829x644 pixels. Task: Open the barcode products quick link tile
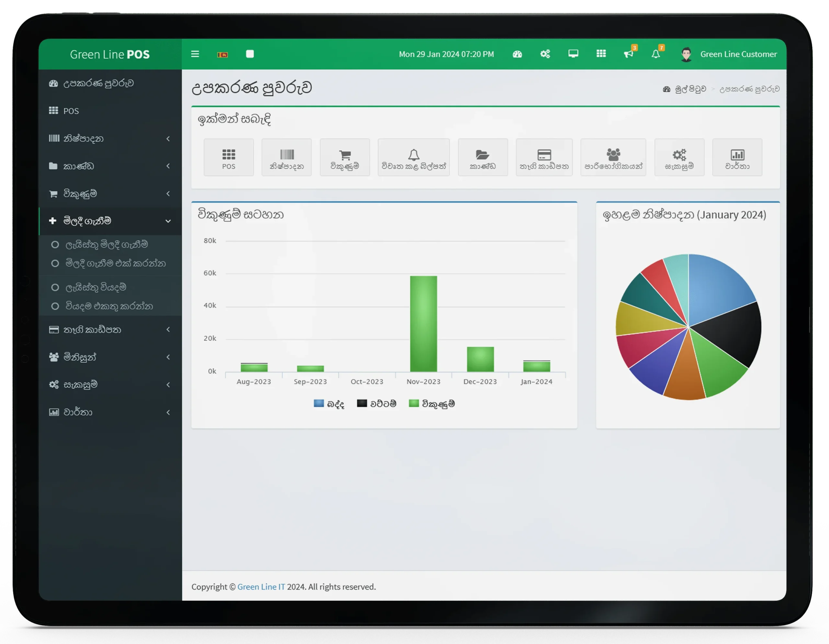tap(287, 157)
